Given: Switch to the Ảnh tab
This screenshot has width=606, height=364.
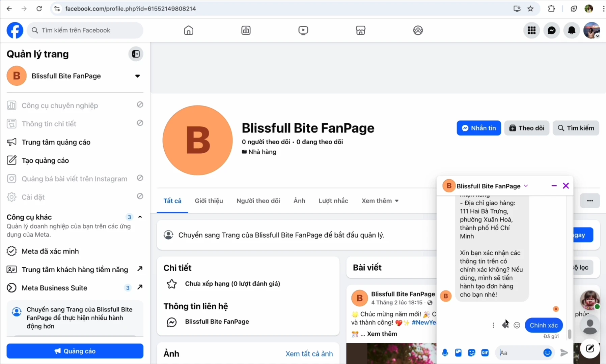Looking at the screenshot, I should point(299,201).
